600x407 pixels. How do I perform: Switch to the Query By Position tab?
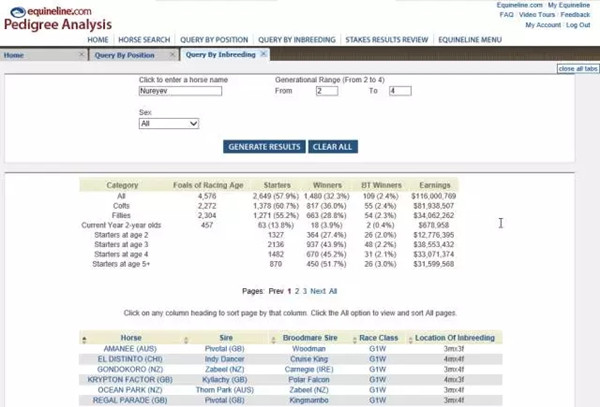point(125,55)
